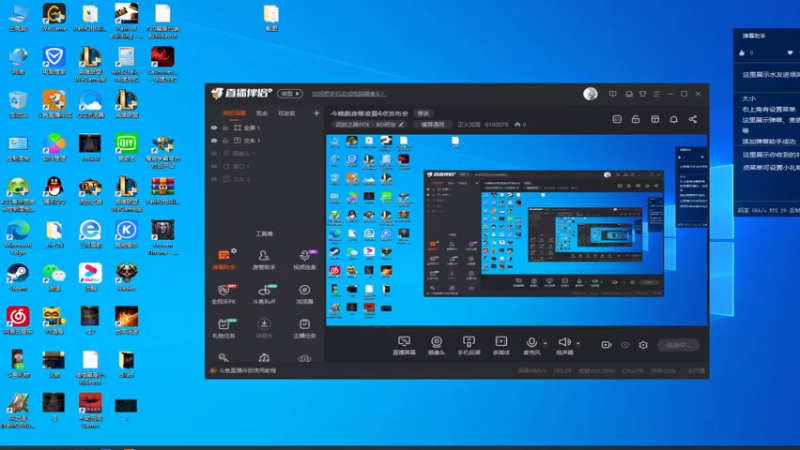Click the start streaming button
The width and height of the screenshot is (800, 450).
(678, 345)
